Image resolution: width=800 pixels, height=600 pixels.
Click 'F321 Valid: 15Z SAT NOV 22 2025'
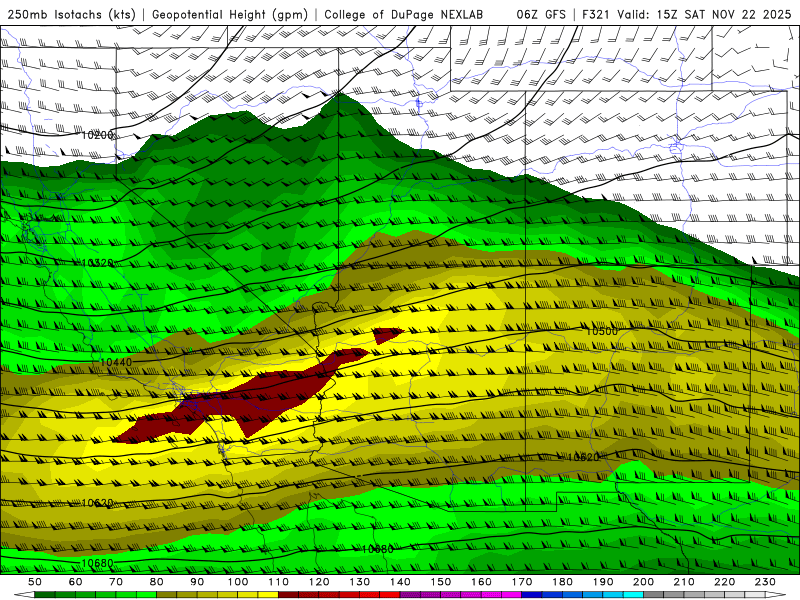(687, 14)
